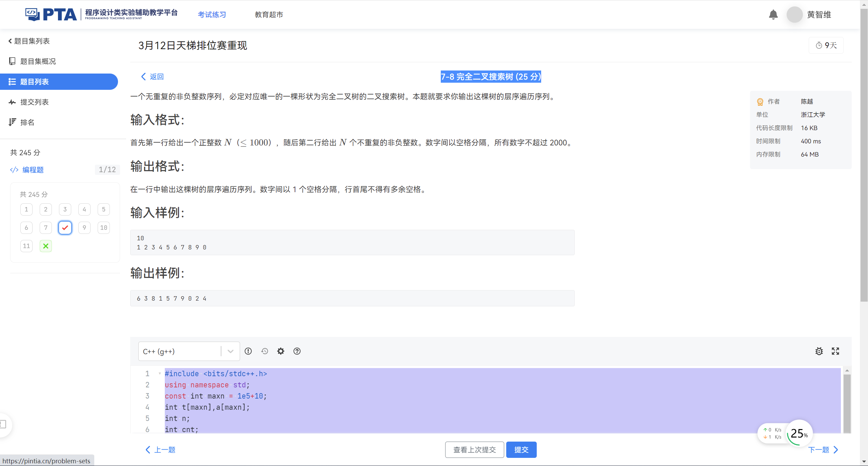Go to next problem 下一题
Image resolution: width=868 pixels, height=466 pixels.
tap(823, 450)
